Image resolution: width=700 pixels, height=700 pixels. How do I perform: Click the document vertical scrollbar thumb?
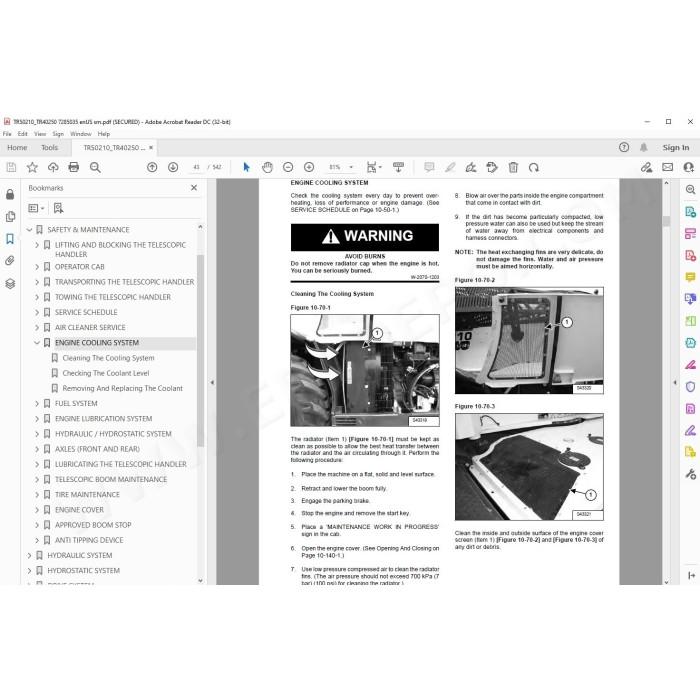tap(667, 221)
